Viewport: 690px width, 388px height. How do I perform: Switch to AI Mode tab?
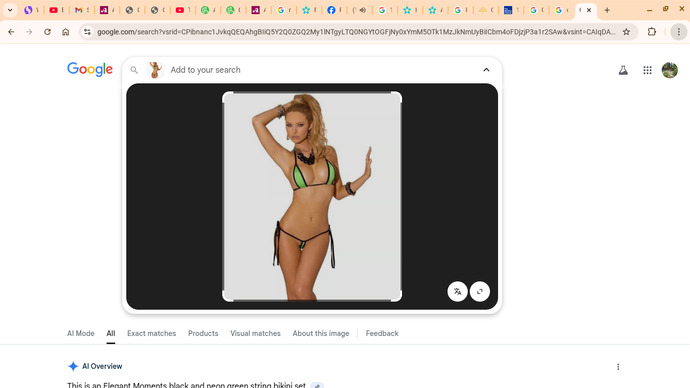[81, 333]
